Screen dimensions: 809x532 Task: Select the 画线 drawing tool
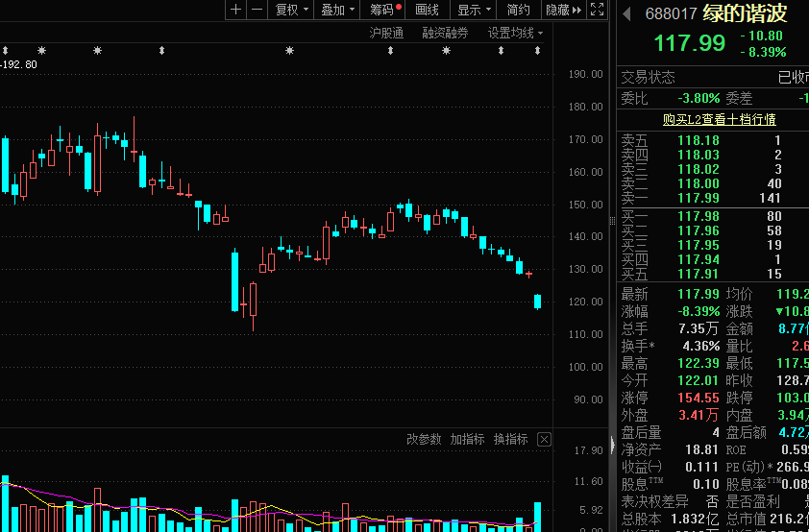click(x=428, y=10)
